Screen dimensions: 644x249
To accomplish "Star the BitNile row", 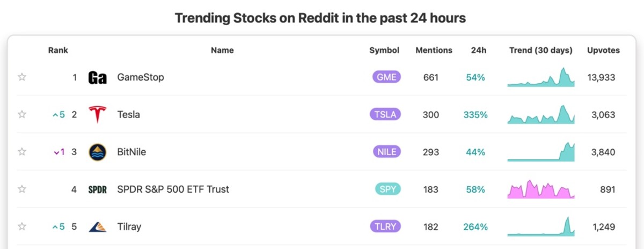I will click(22, 152).
